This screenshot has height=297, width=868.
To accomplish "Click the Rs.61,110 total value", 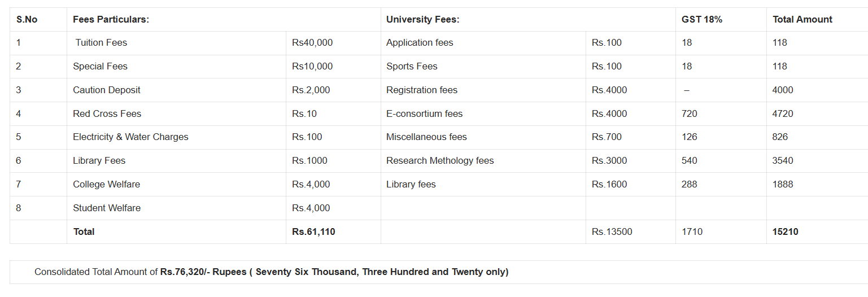I will [313, 232].
